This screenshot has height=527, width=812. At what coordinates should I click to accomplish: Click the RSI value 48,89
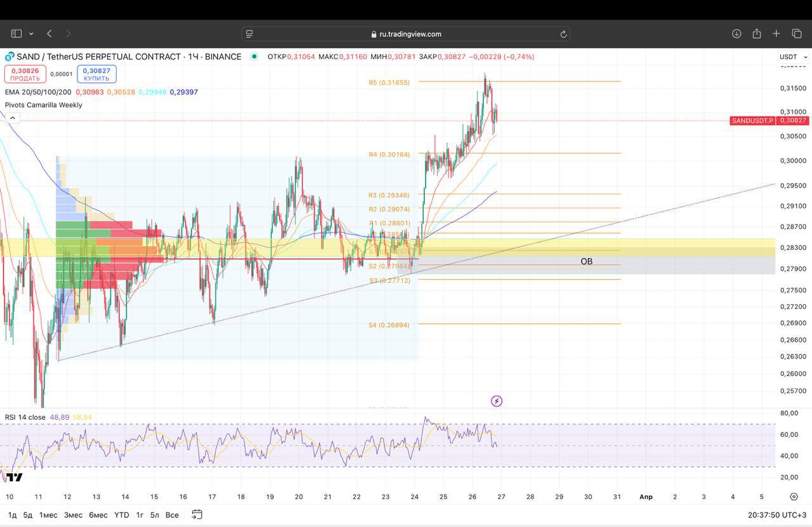tap(60, 417)
